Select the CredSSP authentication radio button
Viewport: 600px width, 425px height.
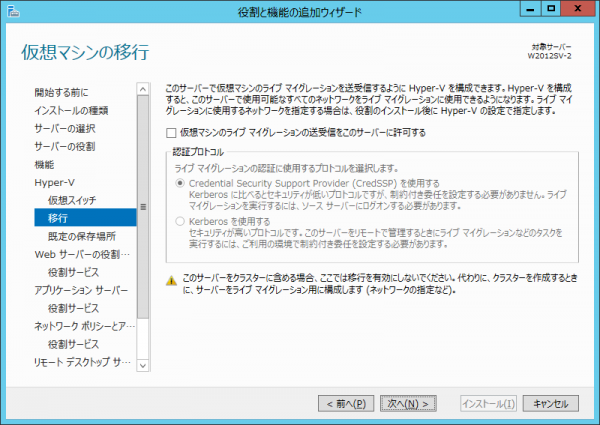(x=180, y=184)
